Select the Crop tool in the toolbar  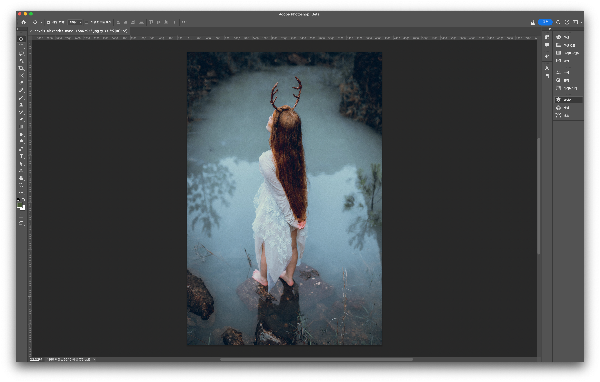[21, 69]
